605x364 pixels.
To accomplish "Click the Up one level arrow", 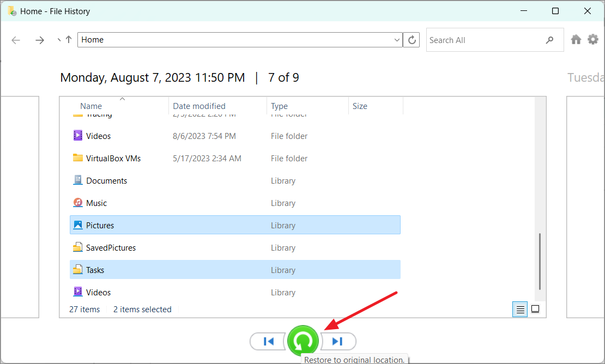I will pyautogui.click(x=69, y=40).
